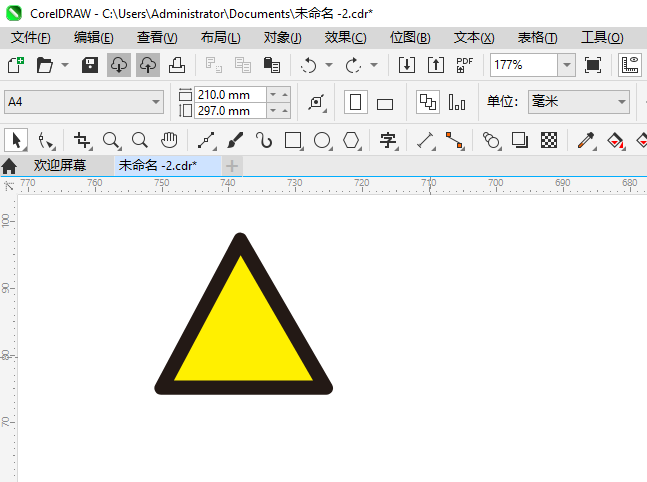Image resolution: width=647 pixels, height=482 pixels.
Task: Switch to the 欢迎屏幕 tab
Action: (60, 165)
